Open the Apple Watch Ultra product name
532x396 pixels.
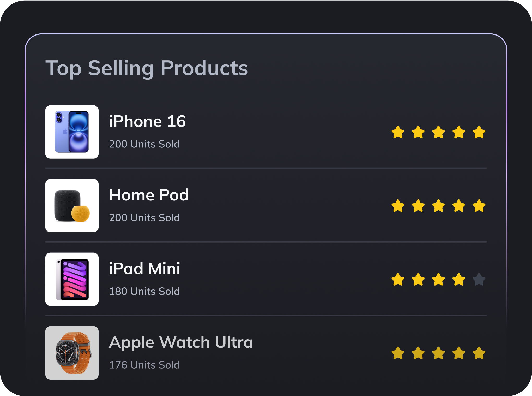tap(181, 342)
